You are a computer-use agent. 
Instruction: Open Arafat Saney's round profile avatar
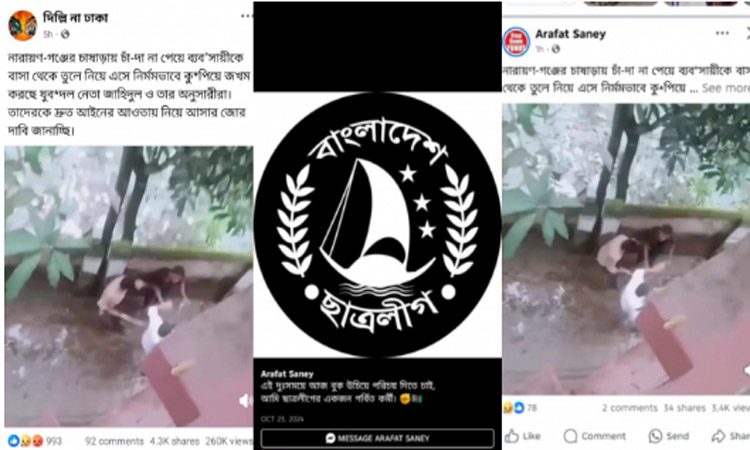coord(516,42)
